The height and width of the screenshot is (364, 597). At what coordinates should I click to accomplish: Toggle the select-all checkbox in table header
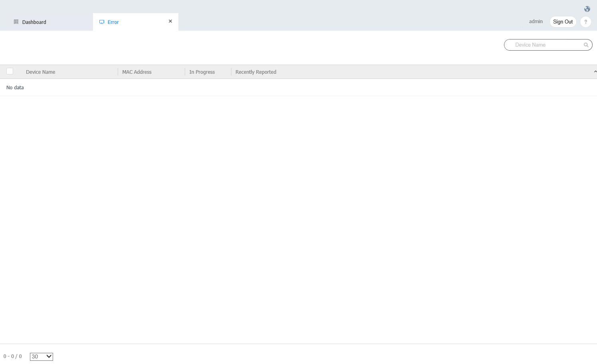pyautogui.click(x=10, y=71)
